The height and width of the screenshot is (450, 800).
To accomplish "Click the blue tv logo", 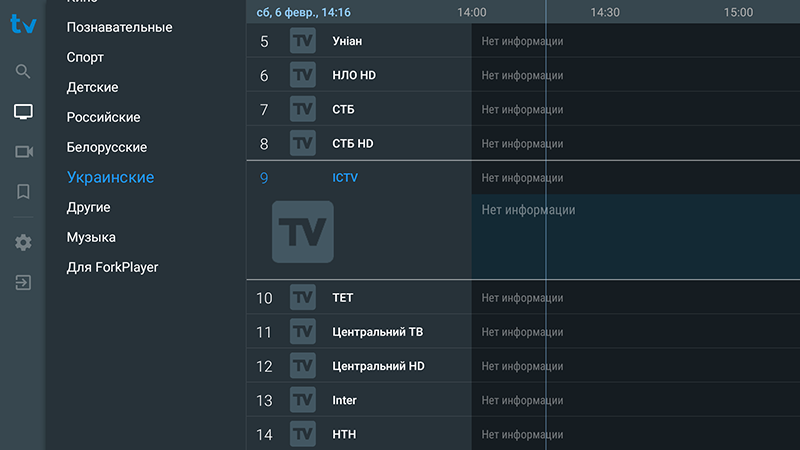I will [x=23, y=23].
